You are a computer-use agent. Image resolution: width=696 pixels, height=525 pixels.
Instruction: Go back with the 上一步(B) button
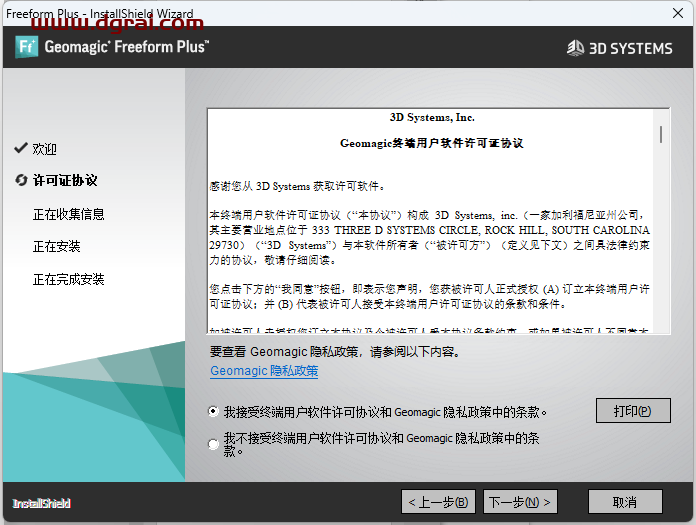[438, 502]
